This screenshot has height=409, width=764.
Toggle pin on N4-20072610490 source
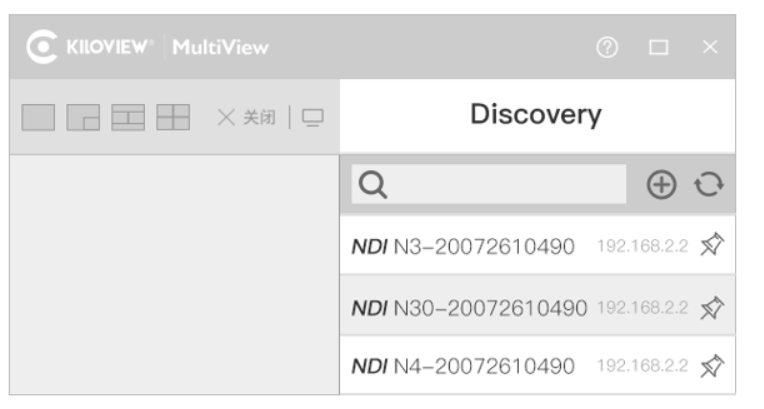click(x=712, y=366)
